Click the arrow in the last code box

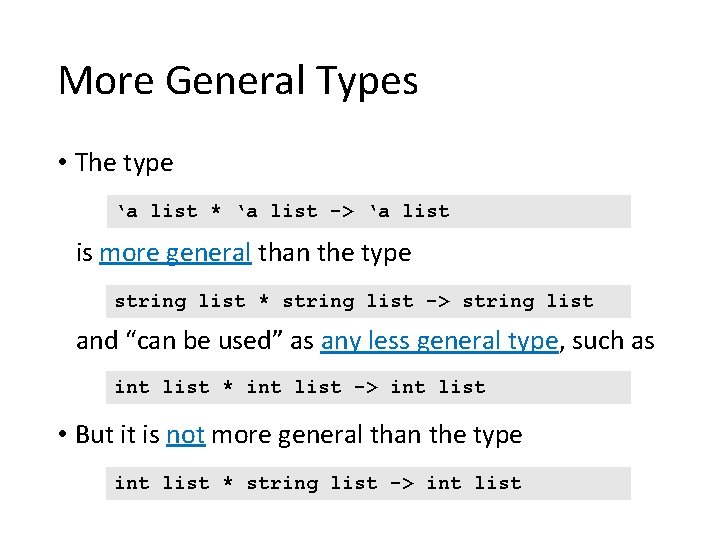coord(402,483)
